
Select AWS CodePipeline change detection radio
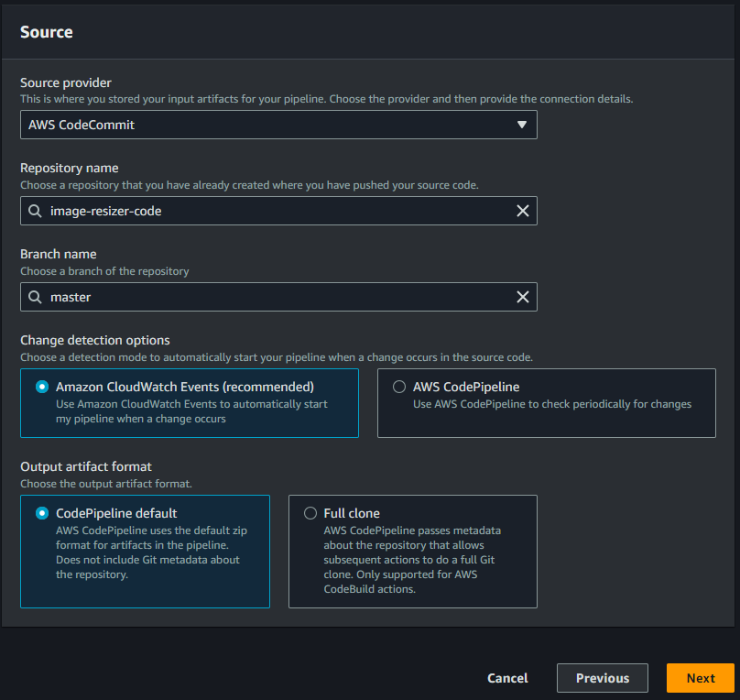399,387
